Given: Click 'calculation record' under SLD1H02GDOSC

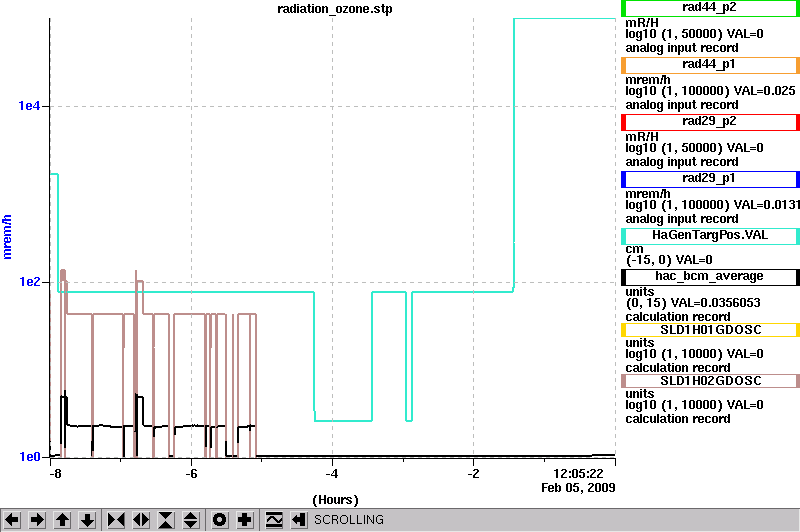Looking at the screenshot, I should [678, 419].
